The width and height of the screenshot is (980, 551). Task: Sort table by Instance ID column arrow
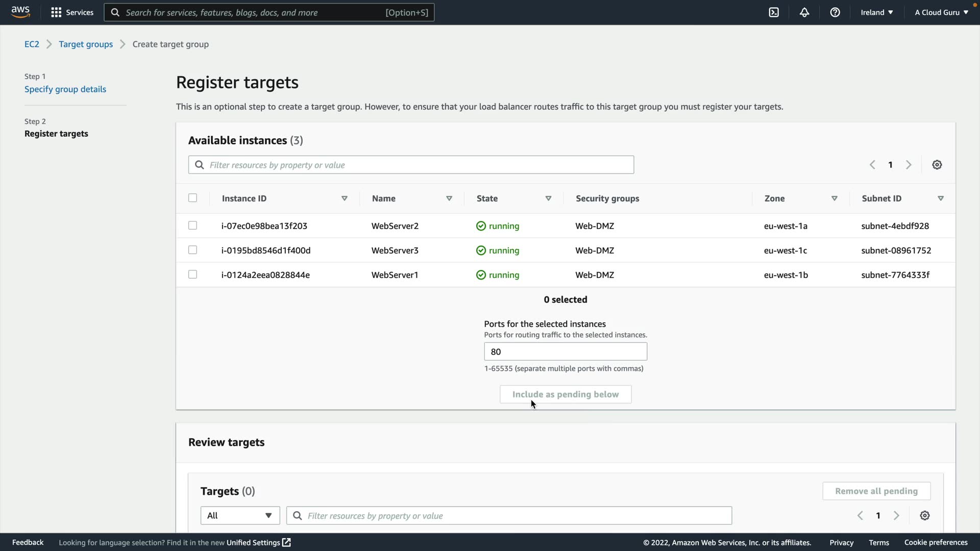(x=345, y=198)
